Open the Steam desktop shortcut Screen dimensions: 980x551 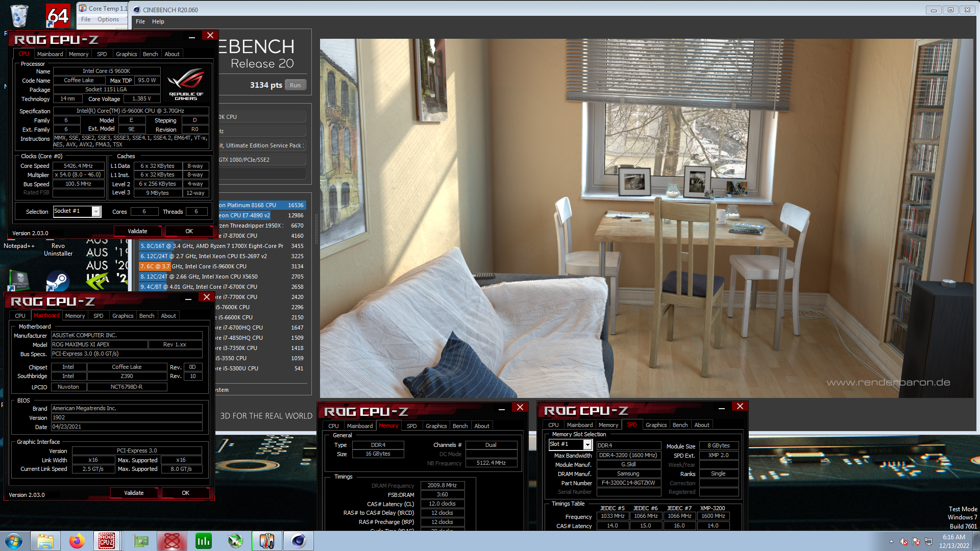click(57, 281)
